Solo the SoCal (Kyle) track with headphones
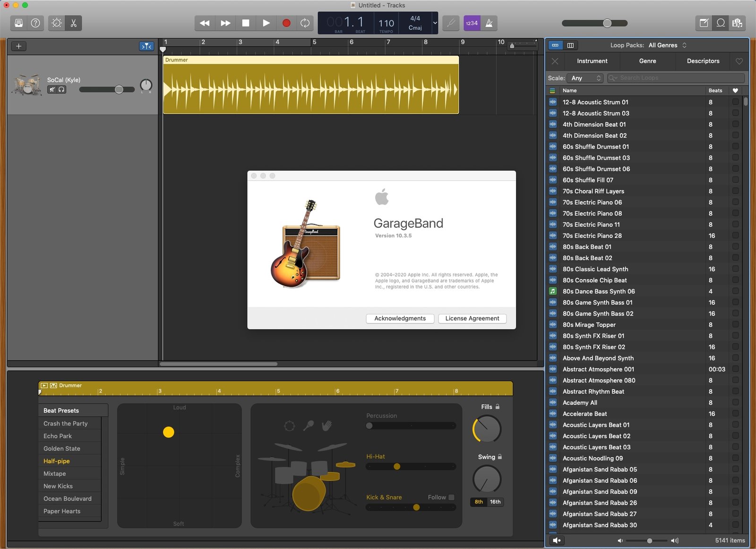 coord(61,89)
